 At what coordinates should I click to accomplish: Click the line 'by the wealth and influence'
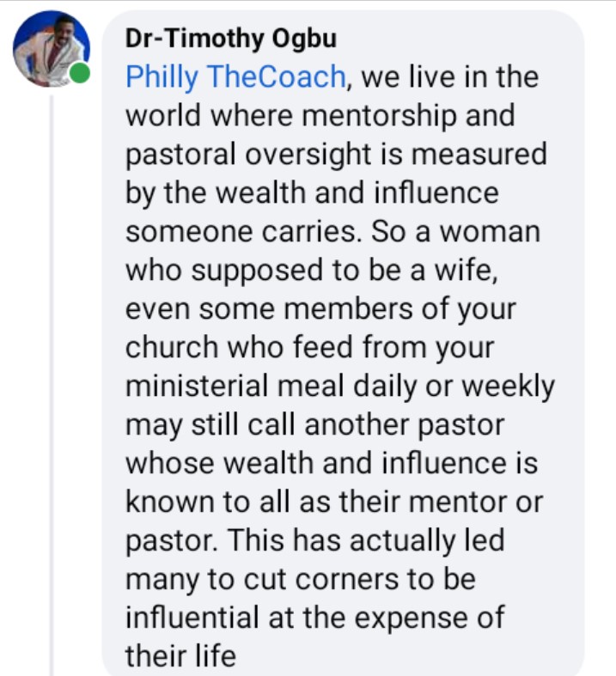coord(312,193)
